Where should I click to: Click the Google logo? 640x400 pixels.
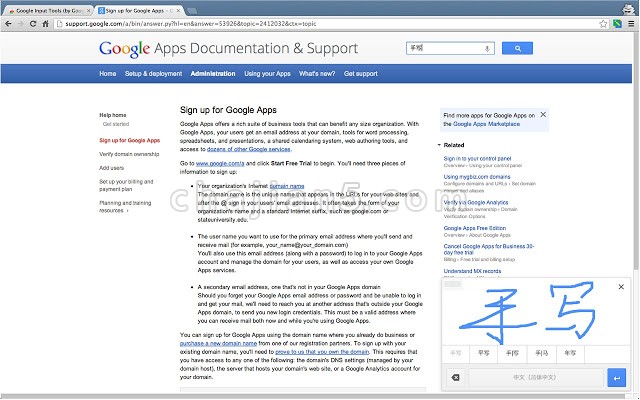click(124, 49)
